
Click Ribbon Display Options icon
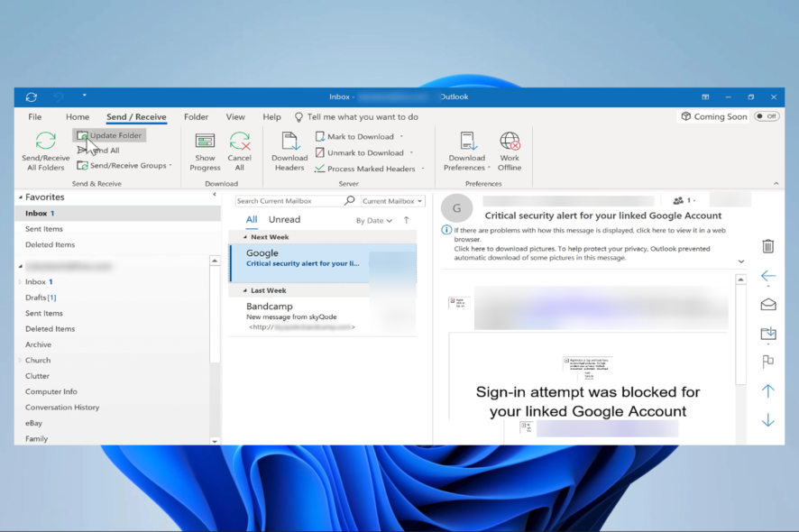[705, 96]
